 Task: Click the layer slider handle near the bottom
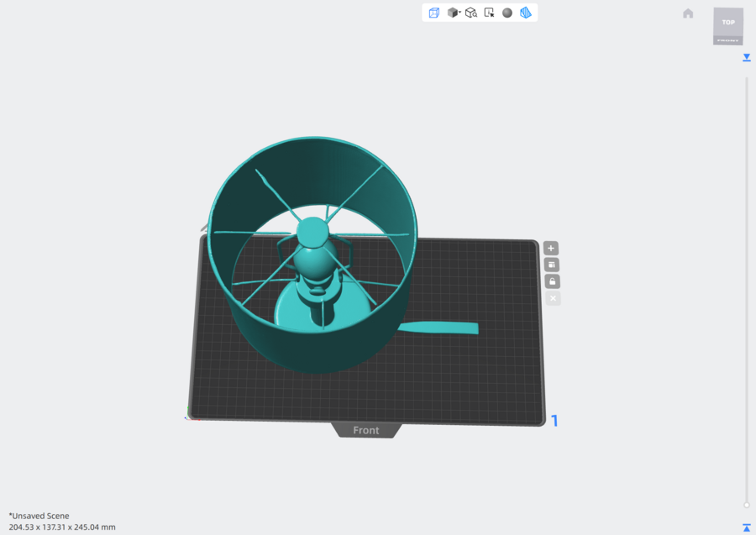[747, 505]
